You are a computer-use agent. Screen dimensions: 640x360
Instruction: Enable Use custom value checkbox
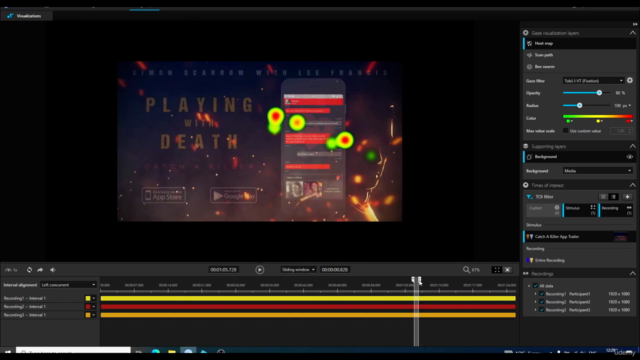[566, 131]
